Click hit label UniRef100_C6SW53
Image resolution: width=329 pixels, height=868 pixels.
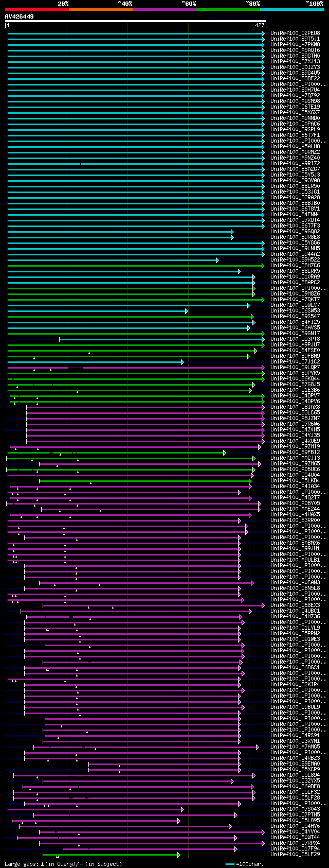point(295,310)
